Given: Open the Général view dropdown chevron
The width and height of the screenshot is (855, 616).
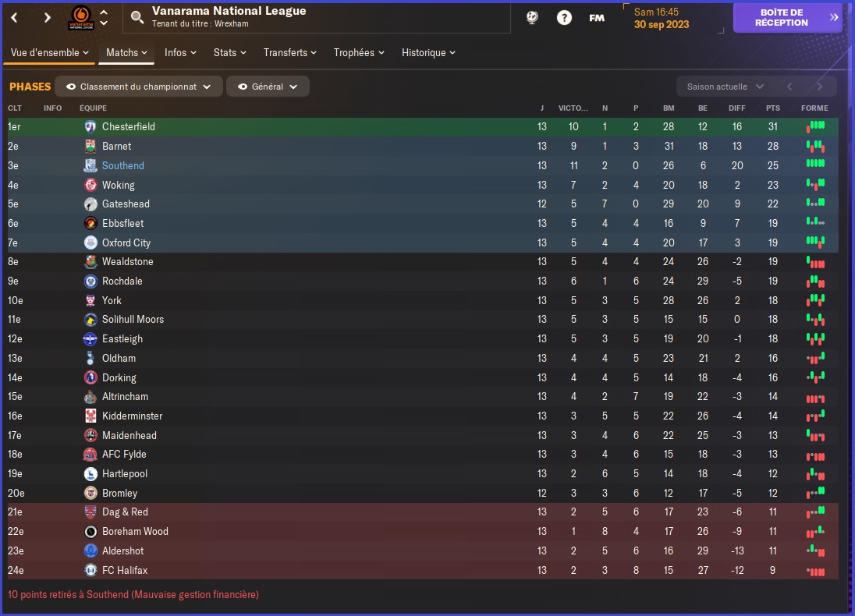Looking at the screenshot, I should tap(293, 87).
